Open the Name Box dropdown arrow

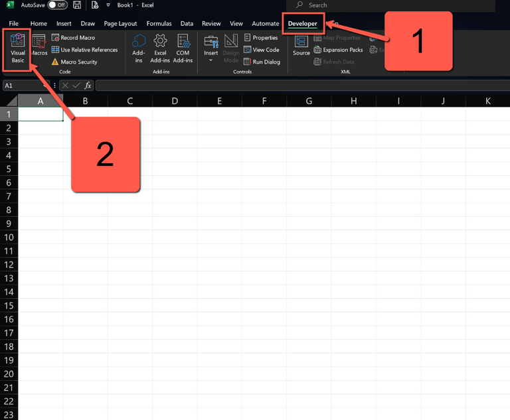[x=46, y=86]
